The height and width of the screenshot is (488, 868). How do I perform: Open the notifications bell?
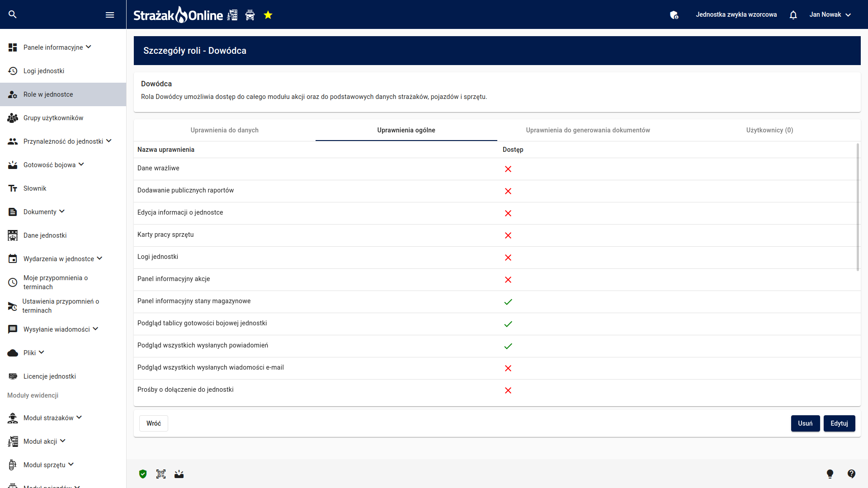click(x=793, y=15)
